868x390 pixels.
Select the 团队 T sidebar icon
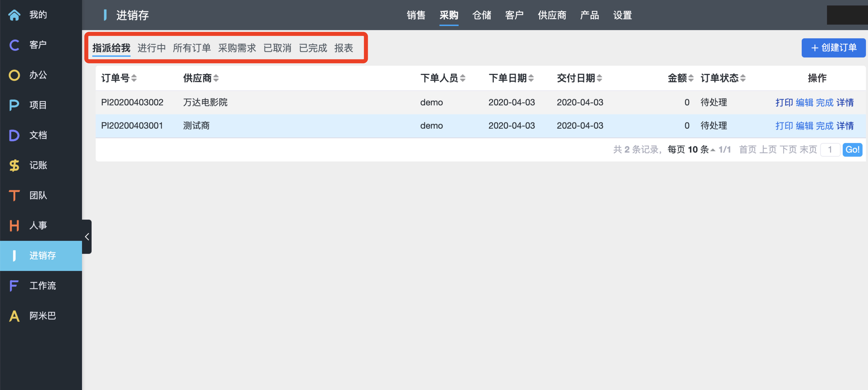[14, 196]
